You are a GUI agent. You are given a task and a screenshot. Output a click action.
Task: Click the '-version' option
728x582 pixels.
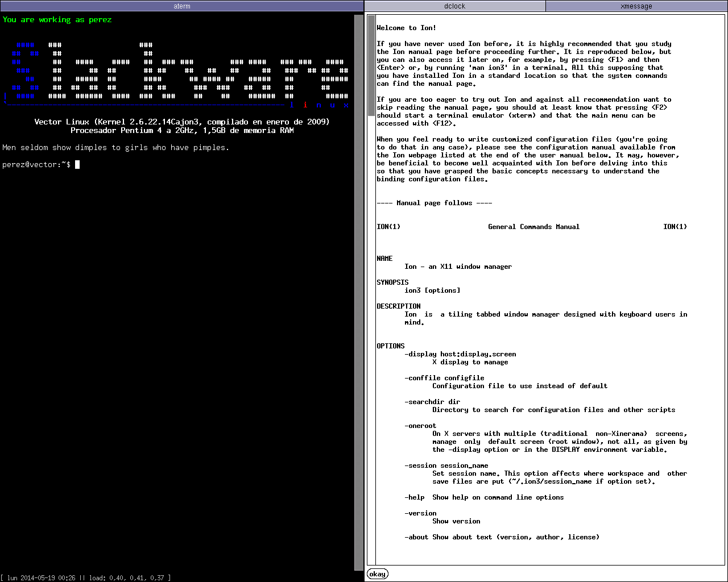(420, 513)
